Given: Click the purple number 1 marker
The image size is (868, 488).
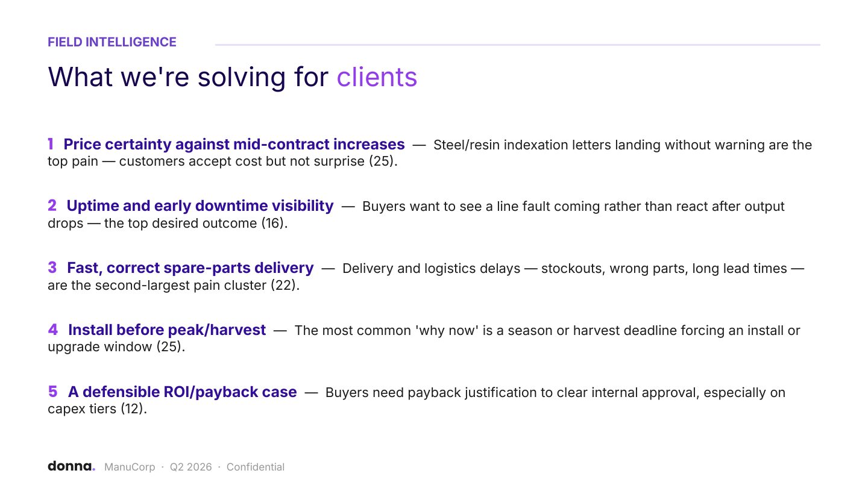Looking at the screenshot, I should (51, 145).
